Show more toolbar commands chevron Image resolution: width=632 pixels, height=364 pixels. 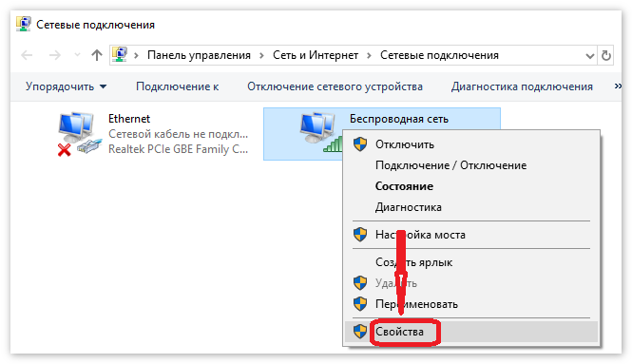pyautogui.click(x=618, y=86)
